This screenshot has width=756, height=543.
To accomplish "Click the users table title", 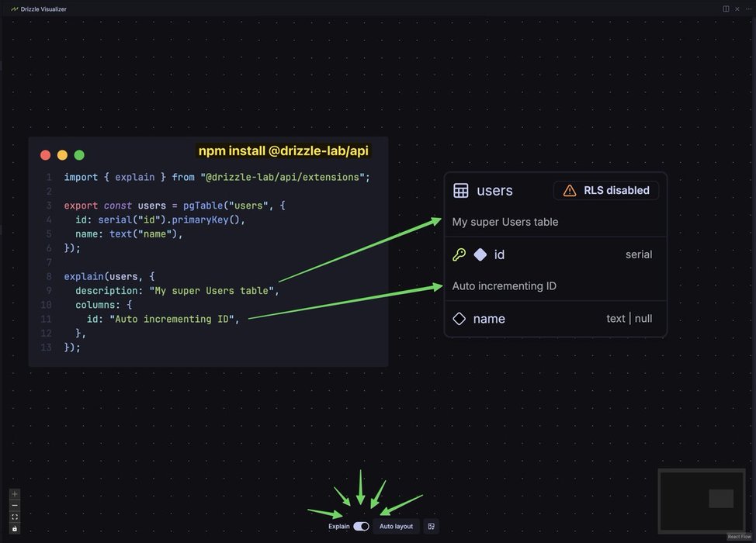I will pyautogui.click(x=494, y=191).
